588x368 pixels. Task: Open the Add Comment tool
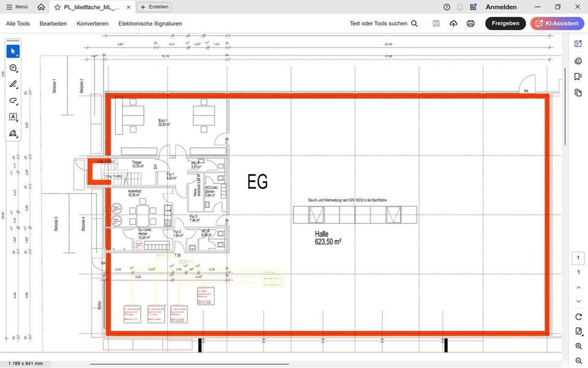point(12,68)
